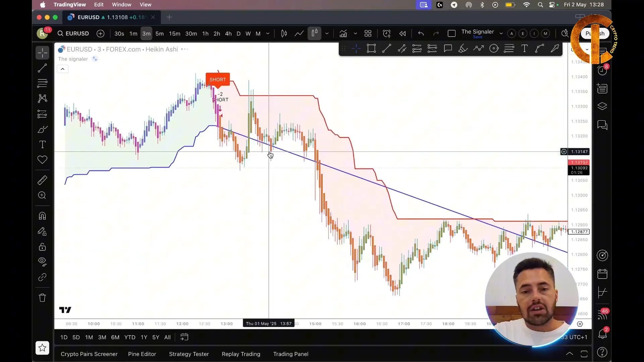
Task: Toggle hide all drawings eye icon
Action: pyautogui.click(x=42, y=262)
